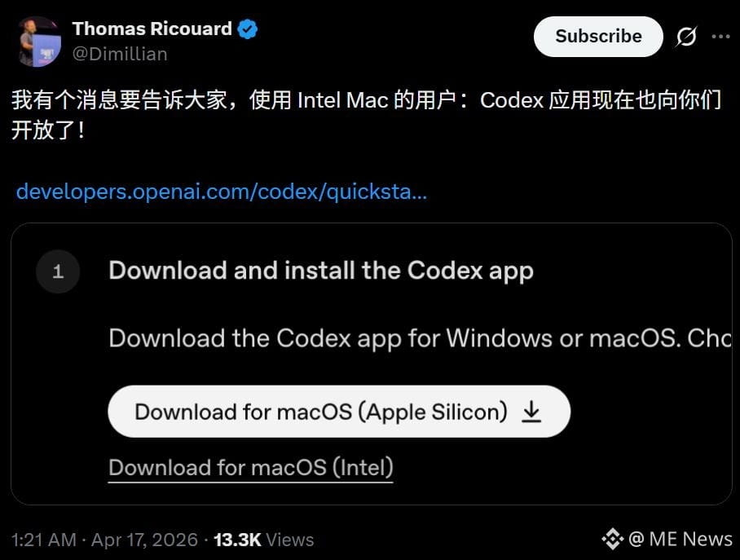The width and height of the screenshot is (740, 560).
Task: Open the developers.openai.com codex quickstart link
Action: [x=222, y=192]
